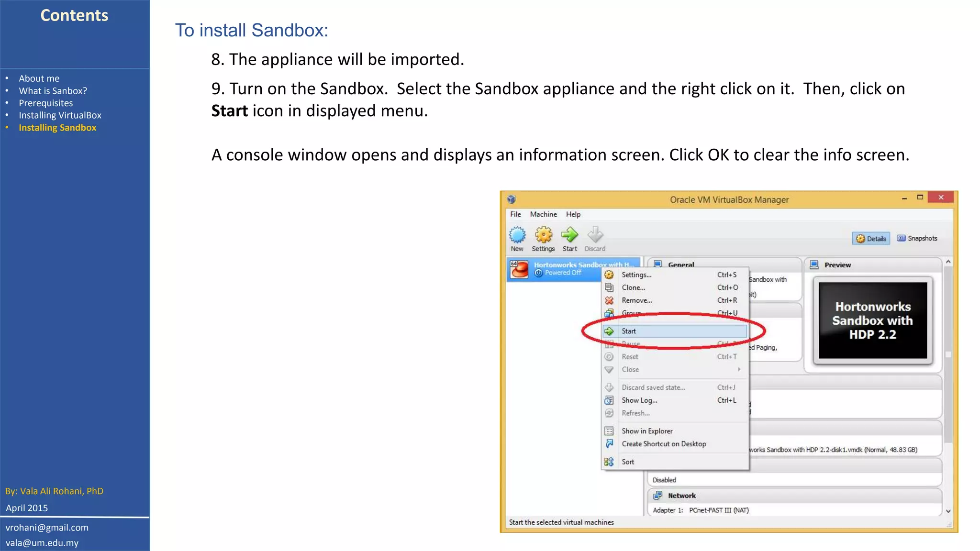This screenshot has width=980, height=551.
Task: Switch to the Details view button
Action: tap(871, 238)
